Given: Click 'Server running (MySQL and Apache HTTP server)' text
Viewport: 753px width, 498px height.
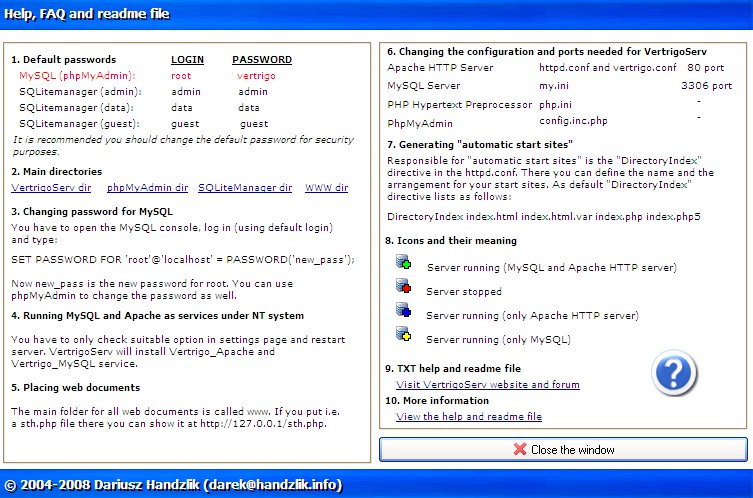Looking at the screenshot, I should [552, 267].
